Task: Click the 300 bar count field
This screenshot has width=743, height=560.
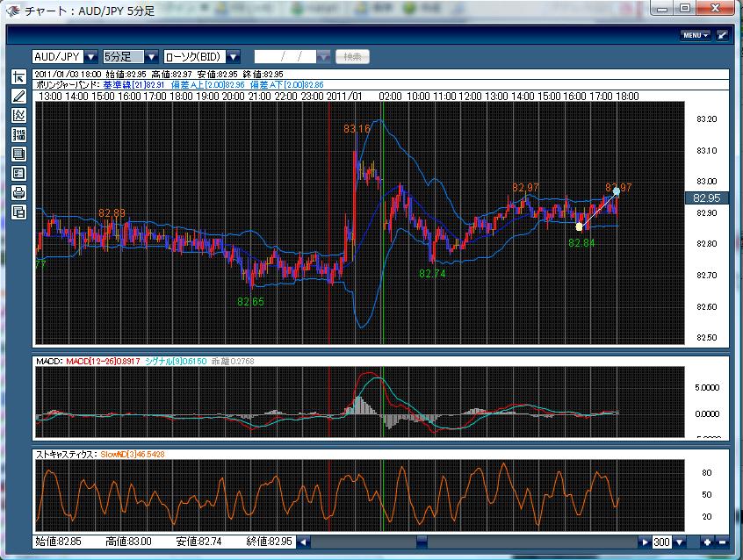Action: click(x=662, y=542)
